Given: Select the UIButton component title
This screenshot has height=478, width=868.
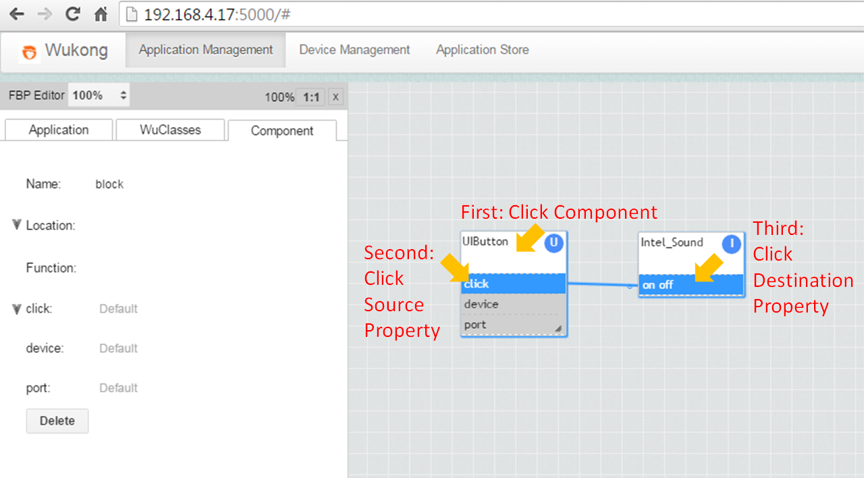Looking at the screenshot, I should click(485, 241).
